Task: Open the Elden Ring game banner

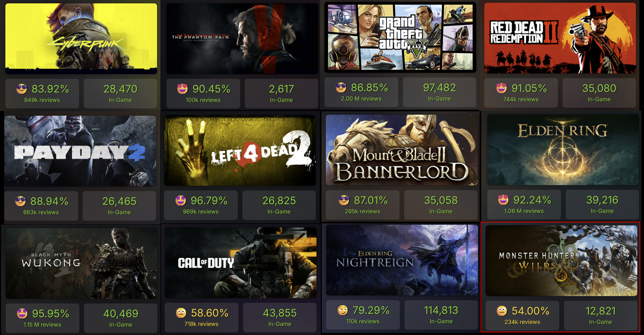Action: [x=563, y=150]
